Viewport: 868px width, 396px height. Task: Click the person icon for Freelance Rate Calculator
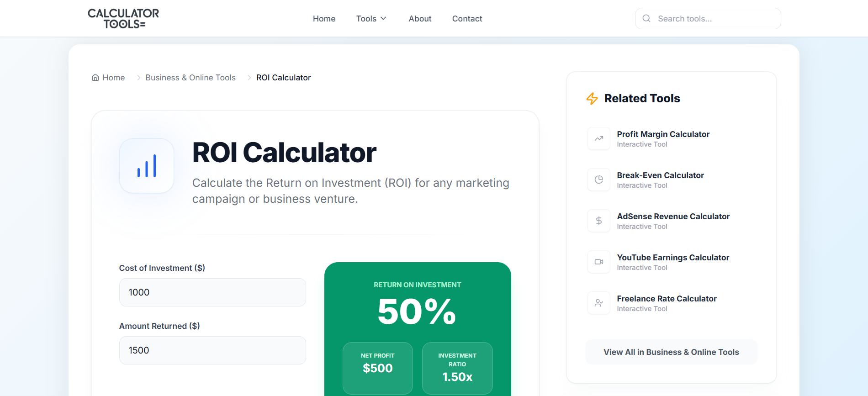(598, 302)
